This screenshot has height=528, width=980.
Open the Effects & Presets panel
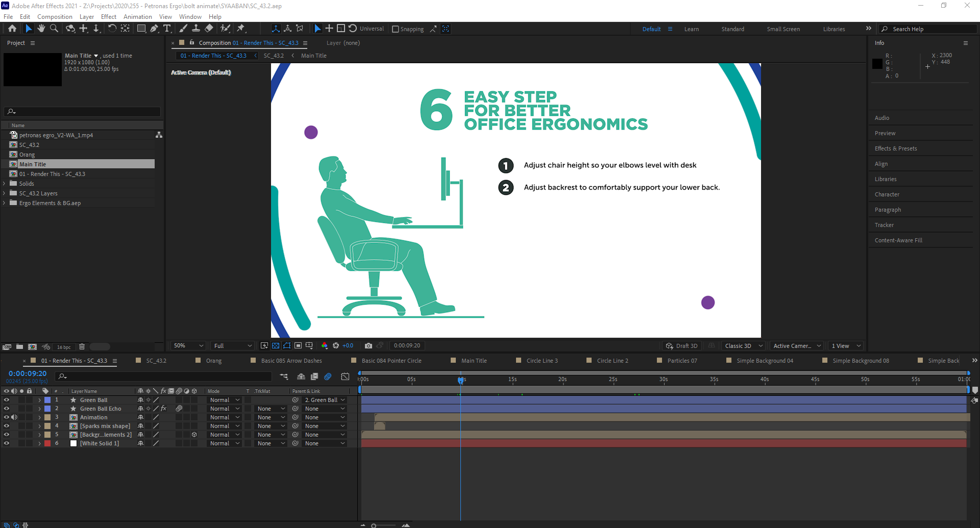click(x=895, y=148)
